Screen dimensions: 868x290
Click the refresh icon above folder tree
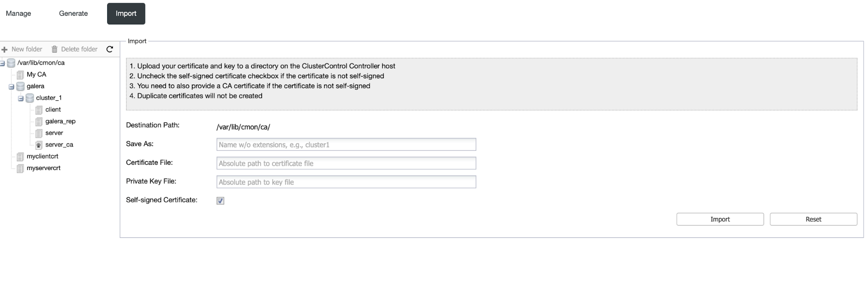[x=110, y=49]
